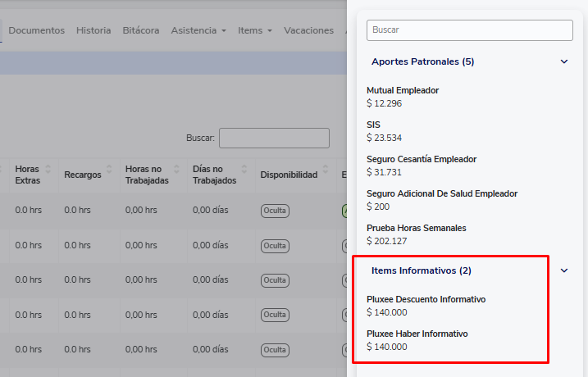Collapse the Aportes Patronales section chevron
Screen dimensions: 588x377
click(x=563, y=61)
